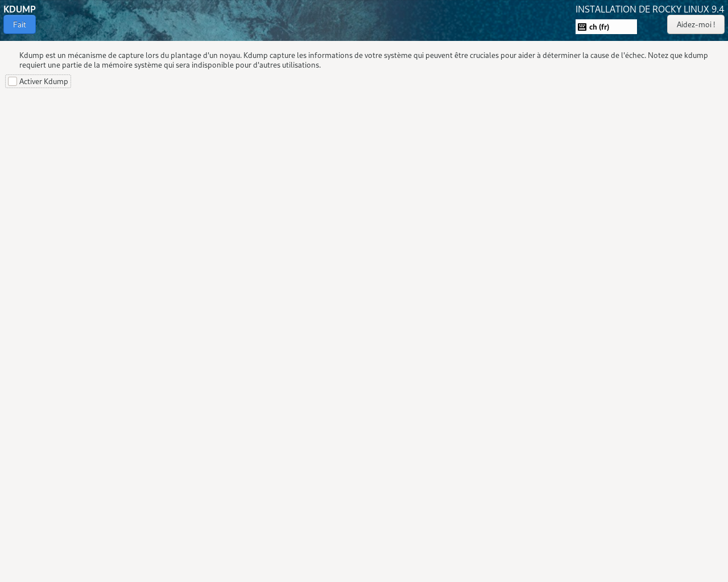Click the keyboard glyph next to ch (fr)
Viewport: 728px width, 582px height.
point(581,26)
